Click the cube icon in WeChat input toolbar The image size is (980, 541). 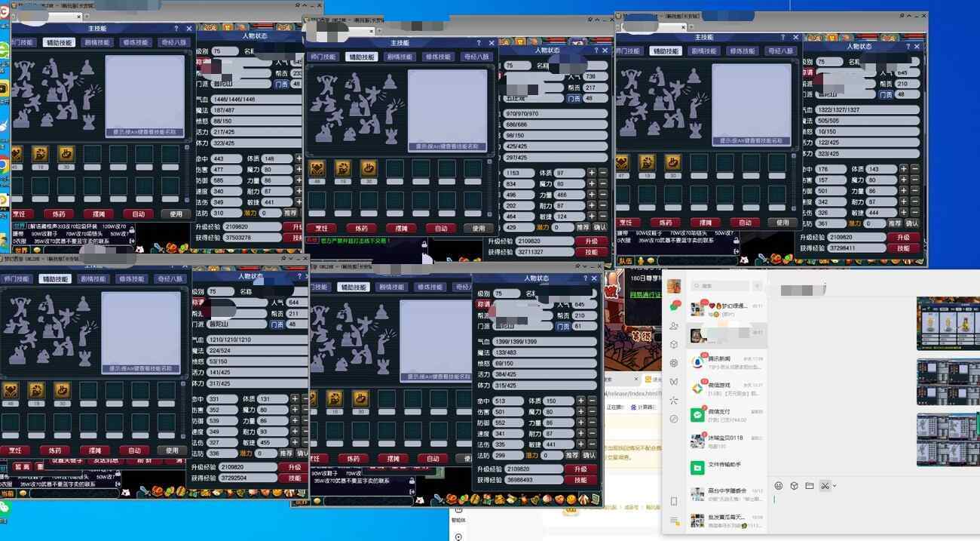coord(794,485)
